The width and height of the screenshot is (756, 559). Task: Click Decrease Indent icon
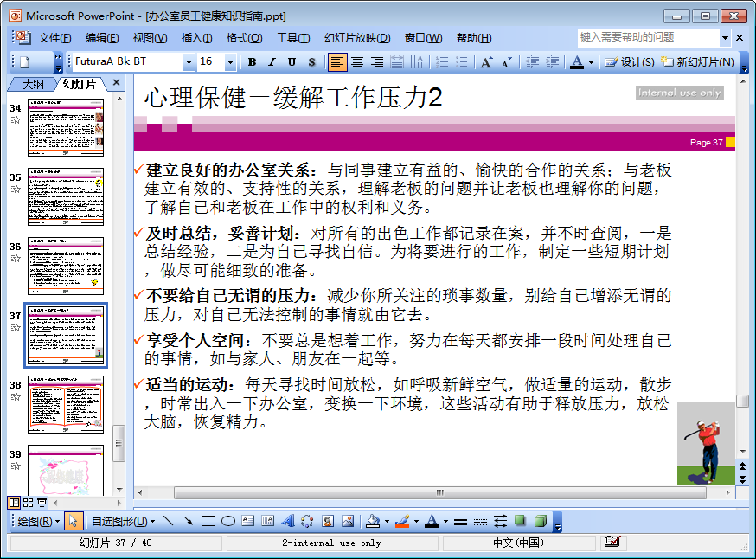point(532,61)
